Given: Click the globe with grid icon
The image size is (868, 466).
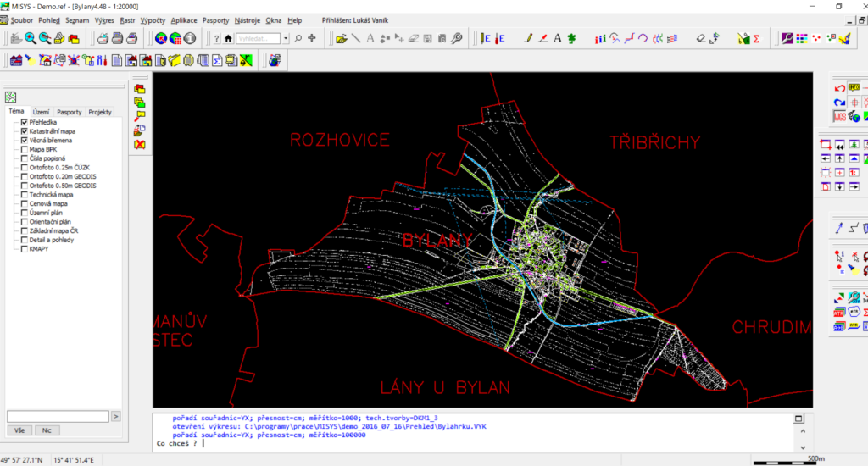Looking at the screenshot, I should coord(175,38).
